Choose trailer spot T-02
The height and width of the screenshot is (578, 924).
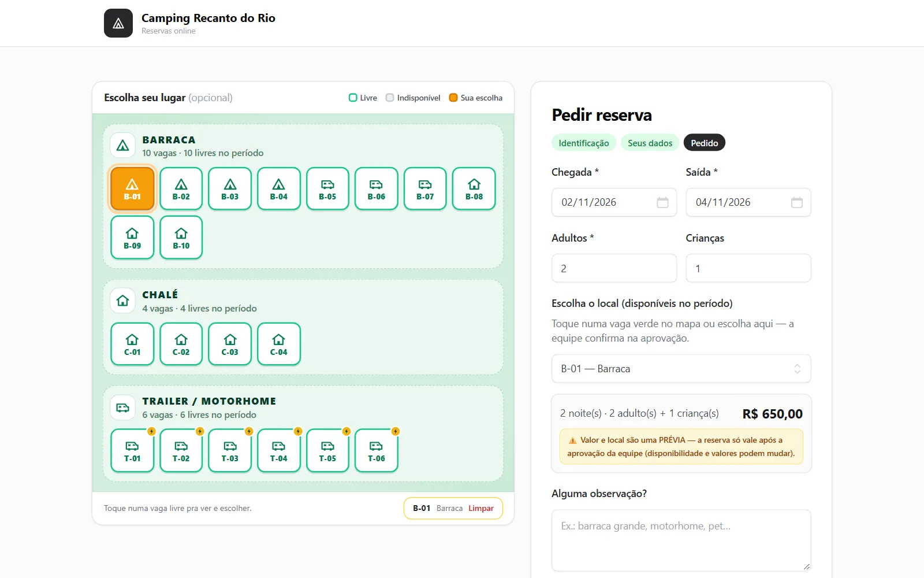[x=181, y=450]
